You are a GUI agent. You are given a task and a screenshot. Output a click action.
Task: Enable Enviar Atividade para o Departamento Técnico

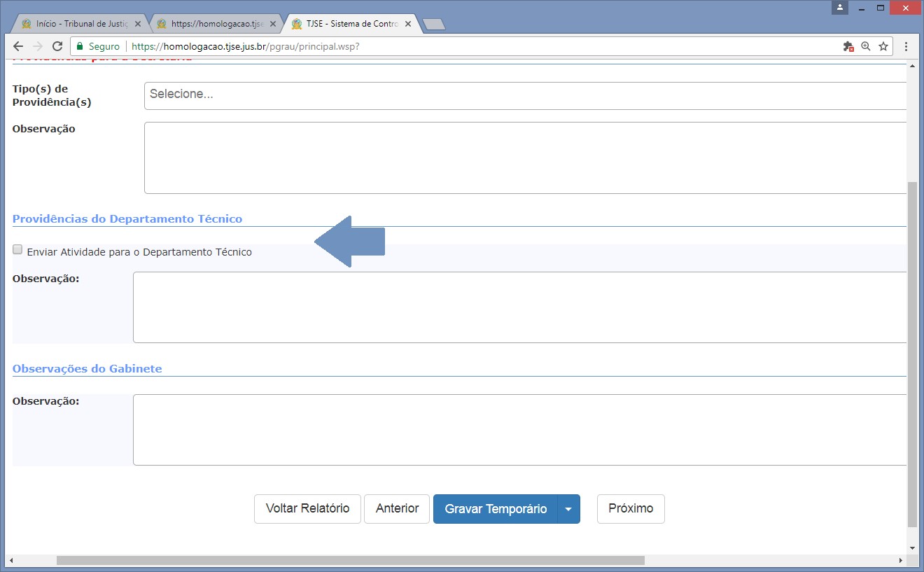click(17, 250)
